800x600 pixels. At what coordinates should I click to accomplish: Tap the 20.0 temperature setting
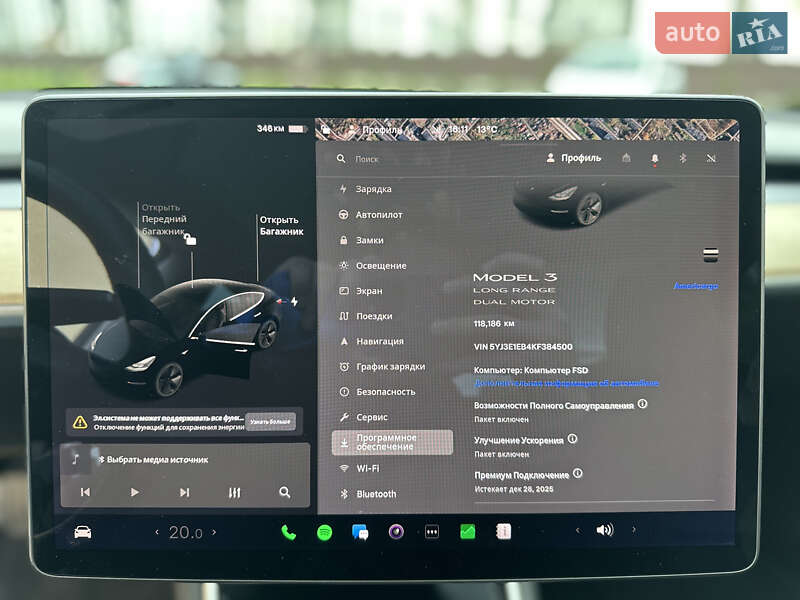tap(185, 533)
